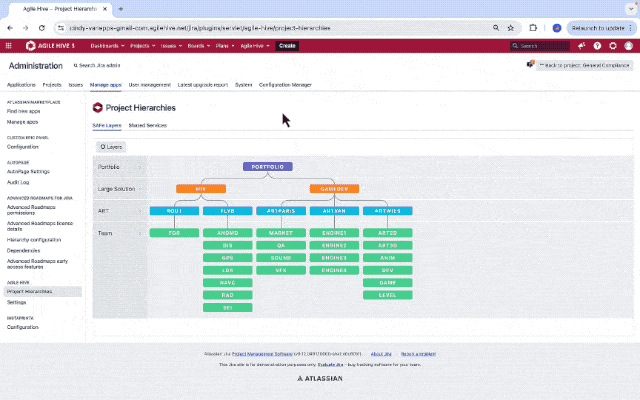Open the Projects dropdown in top navigation
The height and width of the screenshot is (400, 640).
[142, 46]
